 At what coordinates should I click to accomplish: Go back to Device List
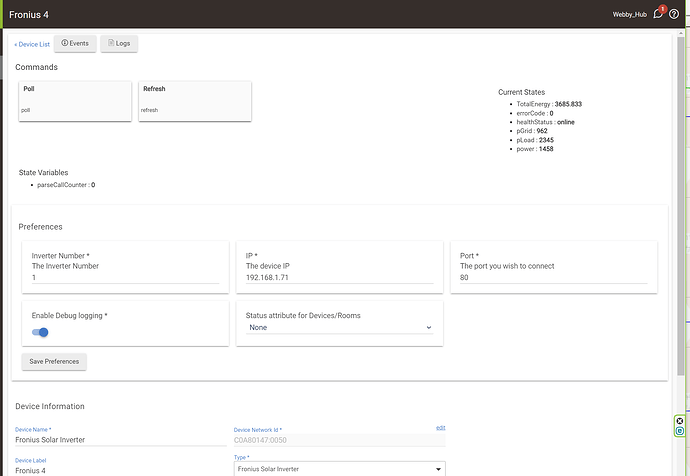pyautogui.click(x=32, y=44)
